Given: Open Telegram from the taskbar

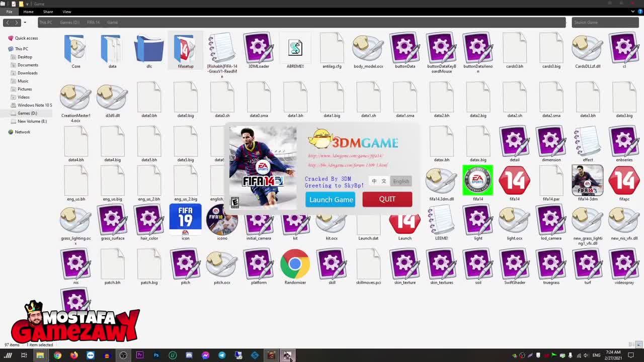Looking at the screenshot, I should click(x=222, y=355).
